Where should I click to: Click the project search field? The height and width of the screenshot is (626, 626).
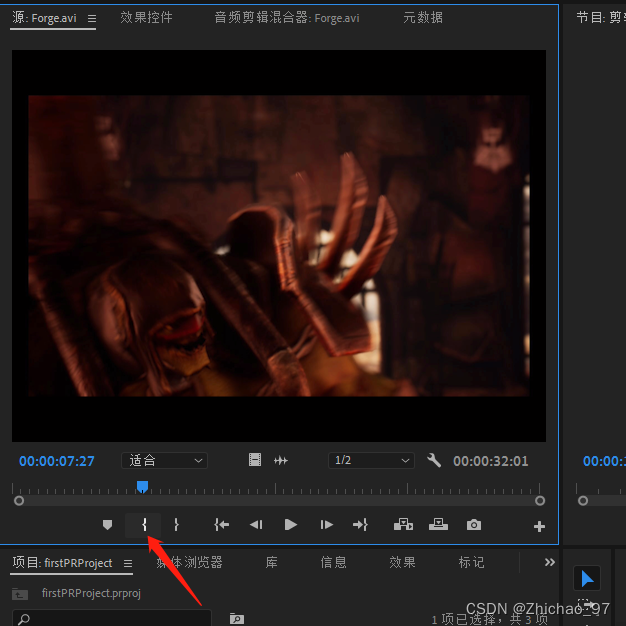click(x=111, y=618)
